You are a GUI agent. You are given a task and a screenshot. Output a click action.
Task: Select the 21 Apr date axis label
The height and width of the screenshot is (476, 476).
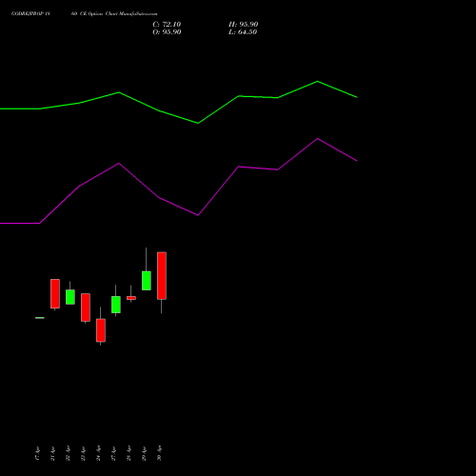tap(52, 453)
